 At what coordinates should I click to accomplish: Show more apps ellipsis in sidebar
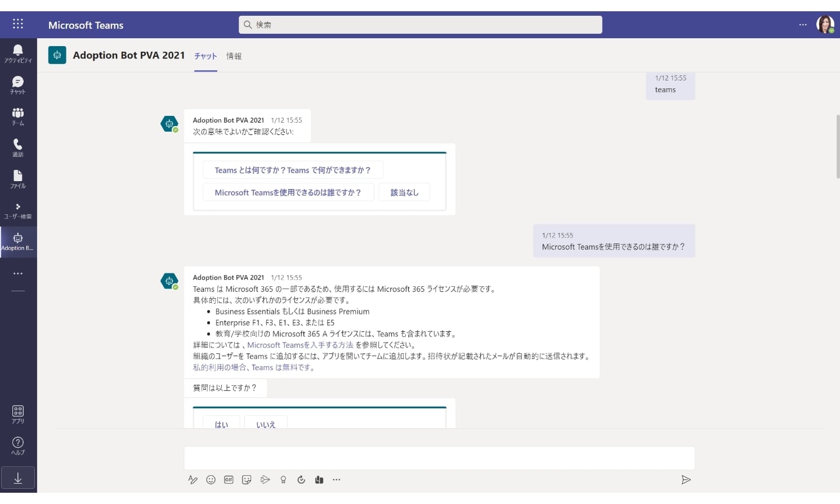pos(18,273)
